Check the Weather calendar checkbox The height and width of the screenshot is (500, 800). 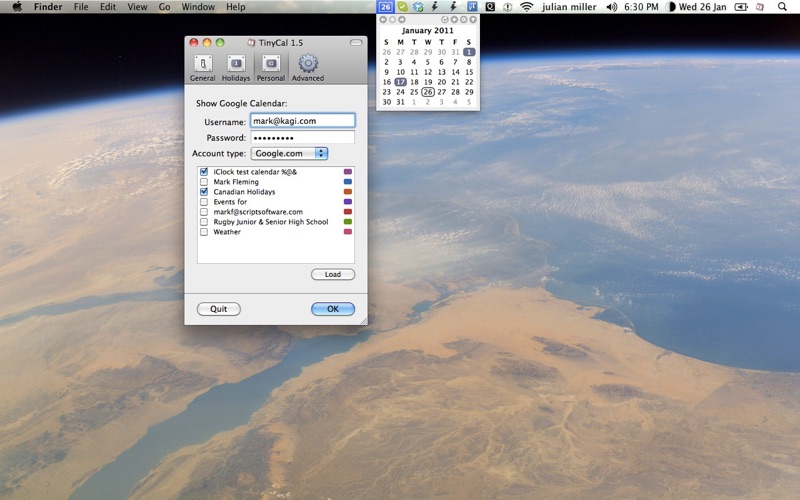coord(204,232)
